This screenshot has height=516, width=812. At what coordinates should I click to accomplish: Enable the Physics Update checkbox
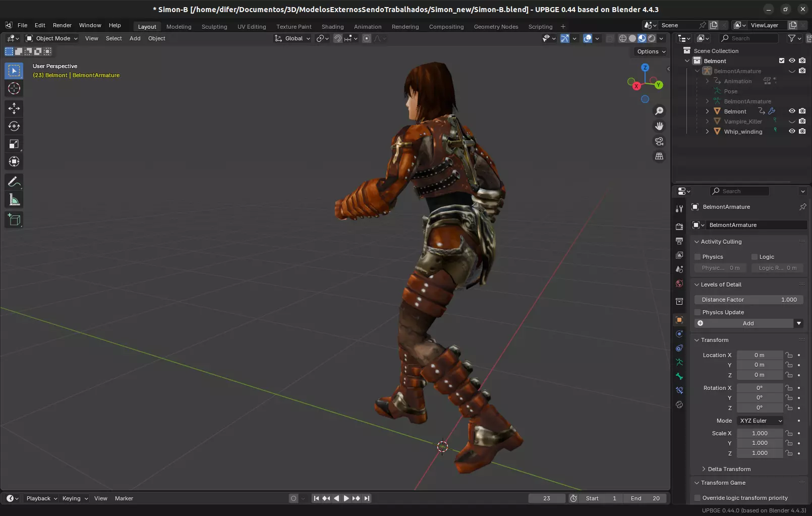click(698, 312)
